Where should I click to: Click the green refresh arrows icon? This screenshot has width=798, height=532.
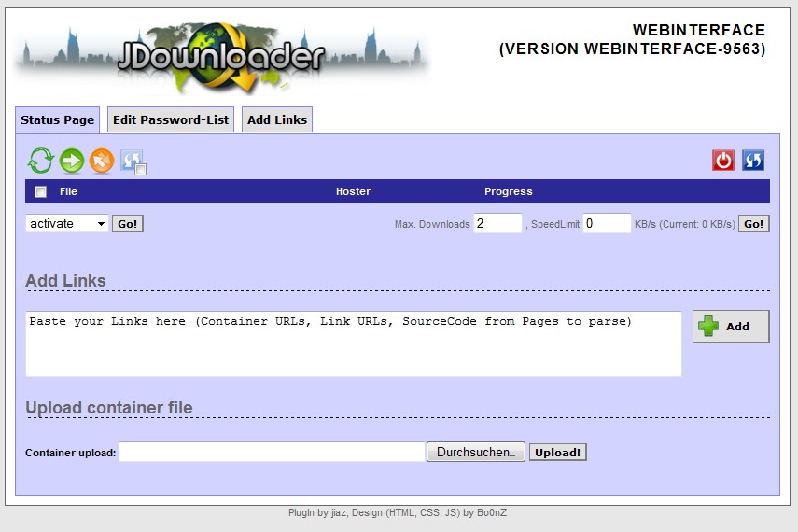click(40, 161)
